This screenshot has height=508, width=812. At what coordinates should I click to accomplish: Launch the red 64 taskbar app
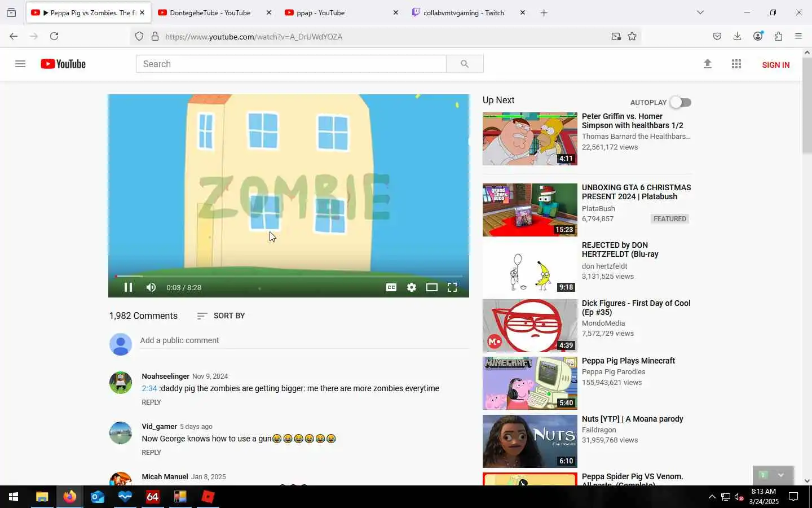tap(152, 497)
